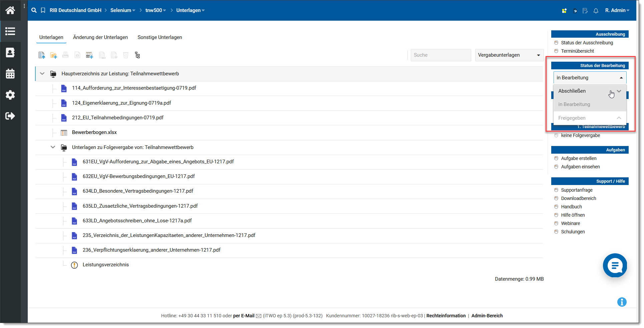The width and height of the screenshot is (644, 328).
Task: Switch to Sonstige Unterlagen tab
Action: [x=159, y=37]
